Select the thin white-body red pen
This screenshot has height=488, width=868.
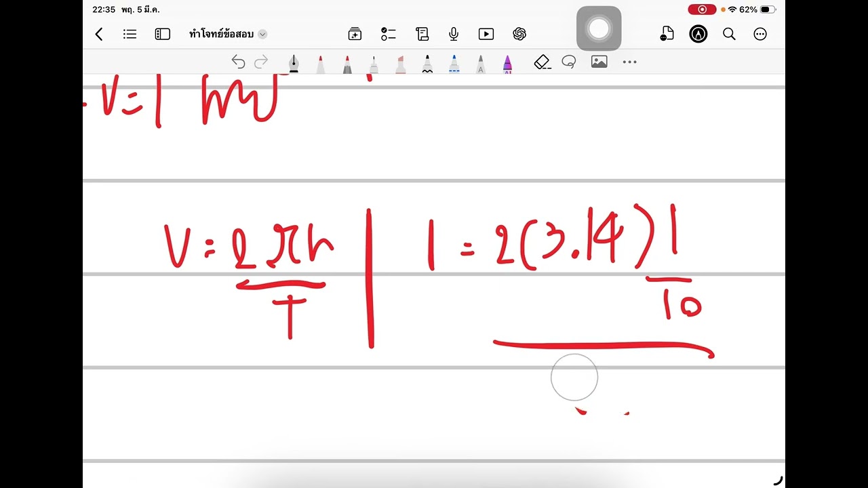[374, 64]
